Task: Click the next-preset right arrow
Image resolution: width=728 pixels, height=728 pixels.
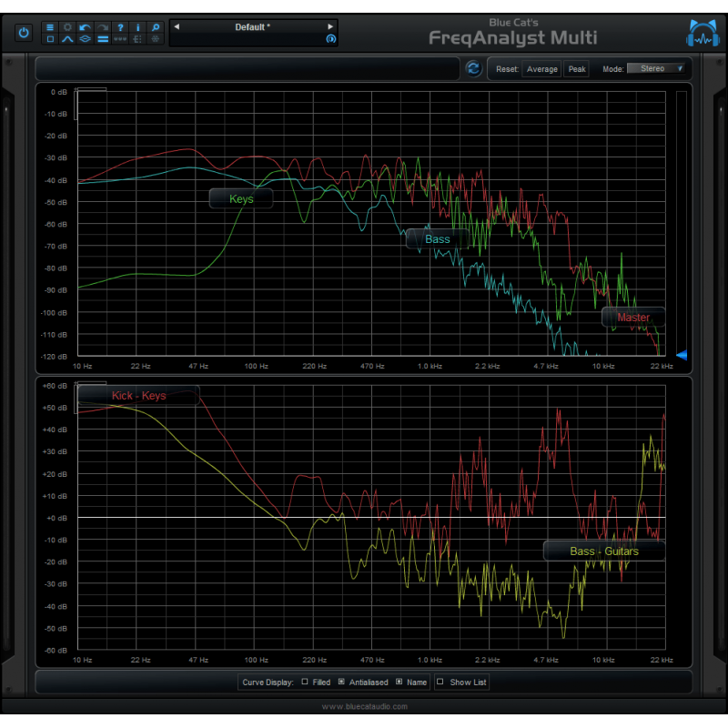Action: [x=331, y=26]
